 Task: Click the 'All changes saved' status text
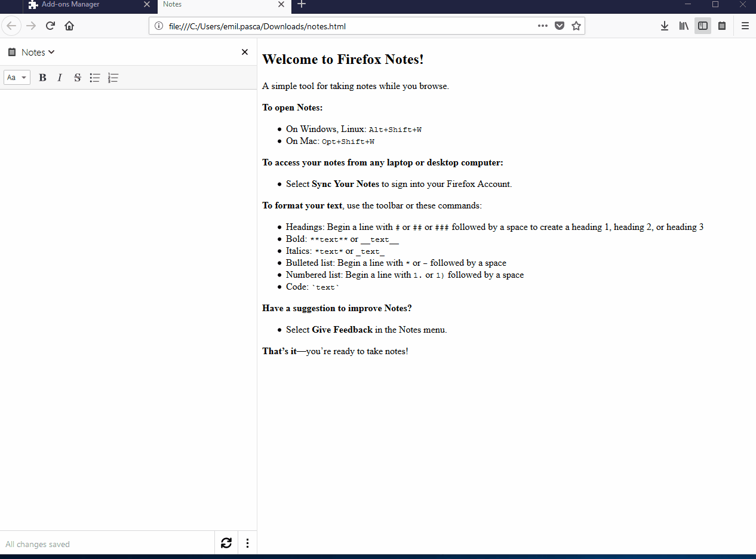38,544
